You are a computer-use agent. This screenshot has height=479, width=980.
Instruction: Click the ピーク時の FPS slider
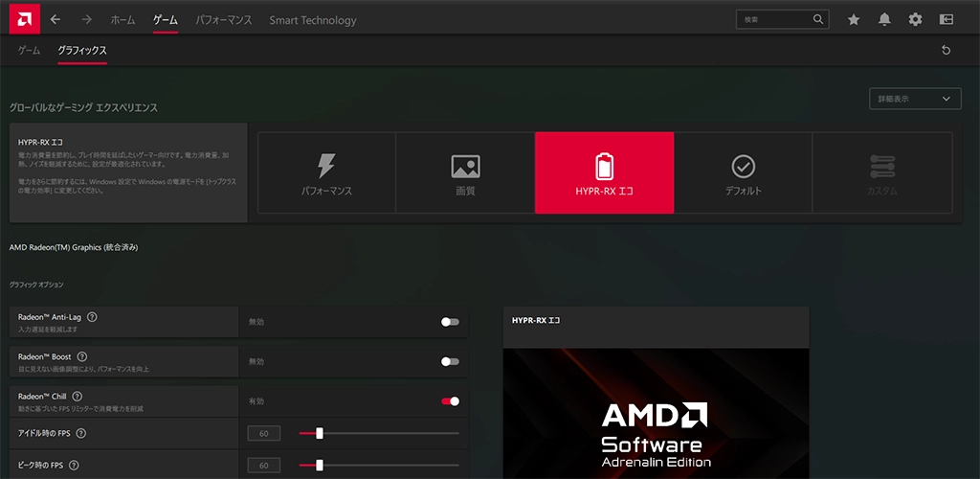pyautogui.click(x=379, y=466)
